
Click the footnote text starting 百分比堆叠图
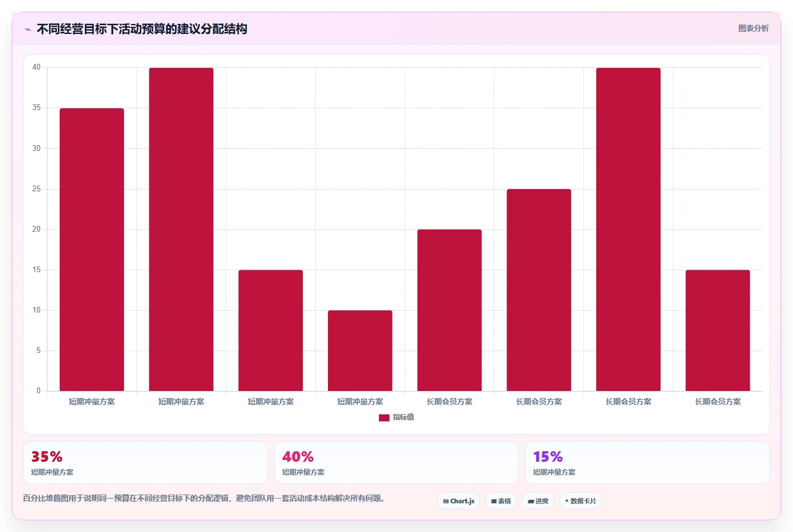(204, 499)
